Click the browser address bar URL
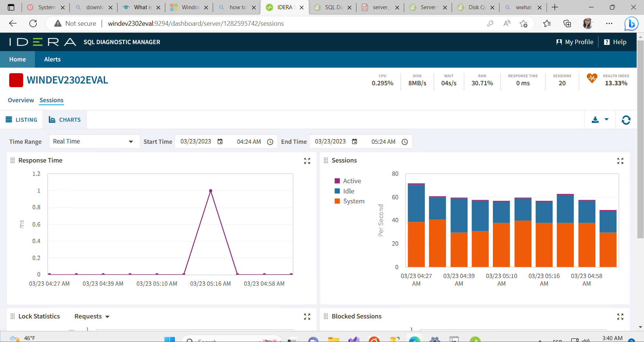644x342 pixels. click(196, 24)
